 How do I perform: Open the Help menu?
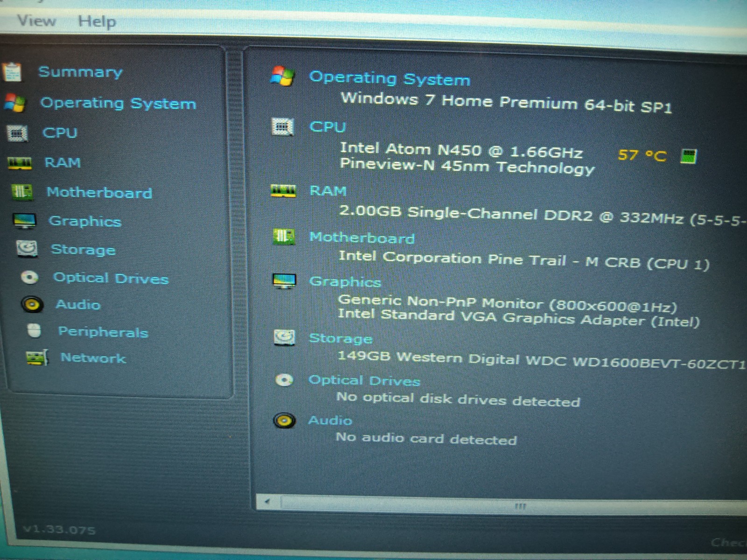(x=97, y=21)
